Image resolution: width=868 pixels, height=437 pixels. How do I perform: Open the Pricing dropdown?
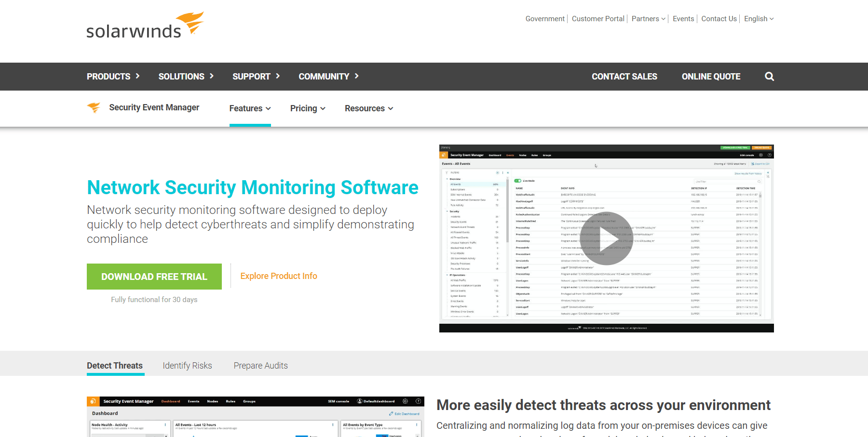[x=308, y=108]
